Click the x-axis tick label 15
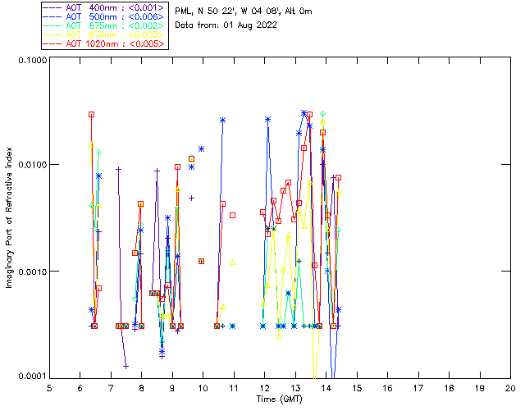The image size is (525, 420). coord(357,388)
